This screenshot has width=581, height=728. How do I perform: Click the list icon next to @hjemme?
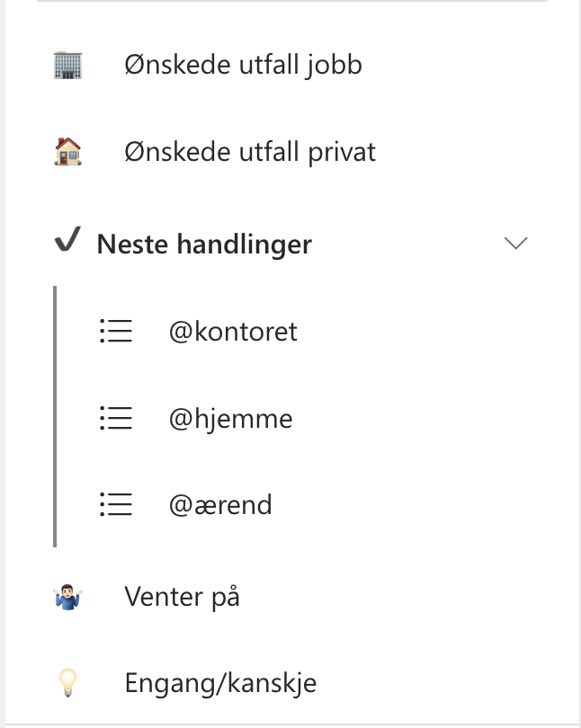115,418
